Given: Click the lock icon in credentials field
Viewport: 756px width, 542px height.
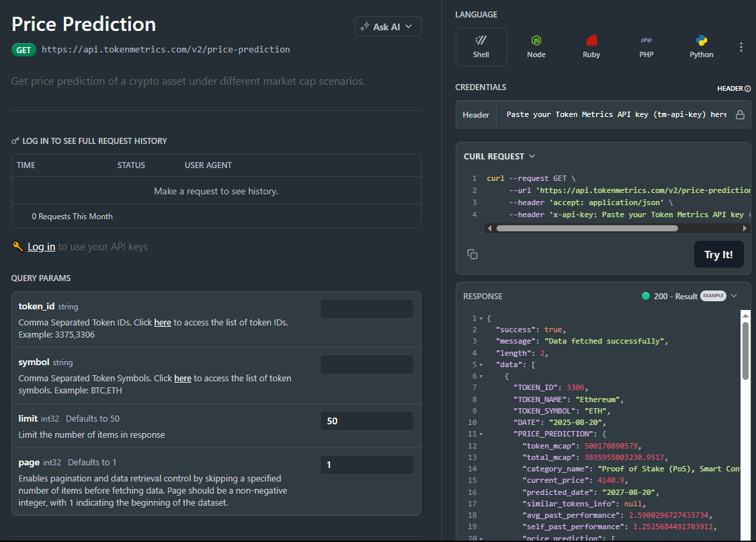Looking at the screenshot, I should 740,114.
